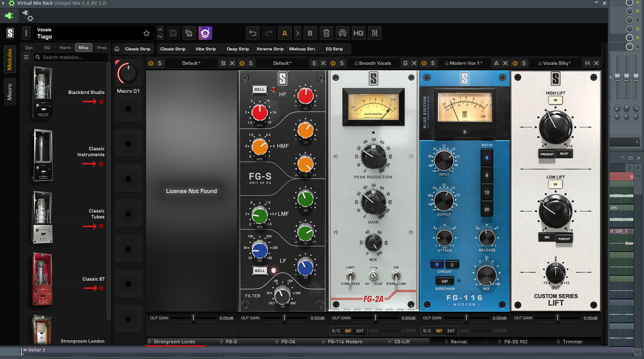This screenshot has height=359, width=644.
Task: Toggle HIGH LIFT IN button
Action: [x=555, y=100]
